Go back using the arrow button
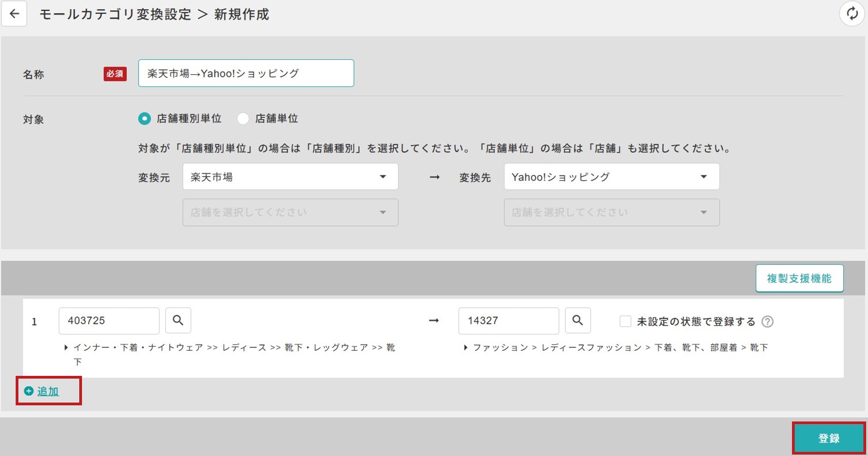Viewport: 868px width, 456px height. [x=14, y=14]
